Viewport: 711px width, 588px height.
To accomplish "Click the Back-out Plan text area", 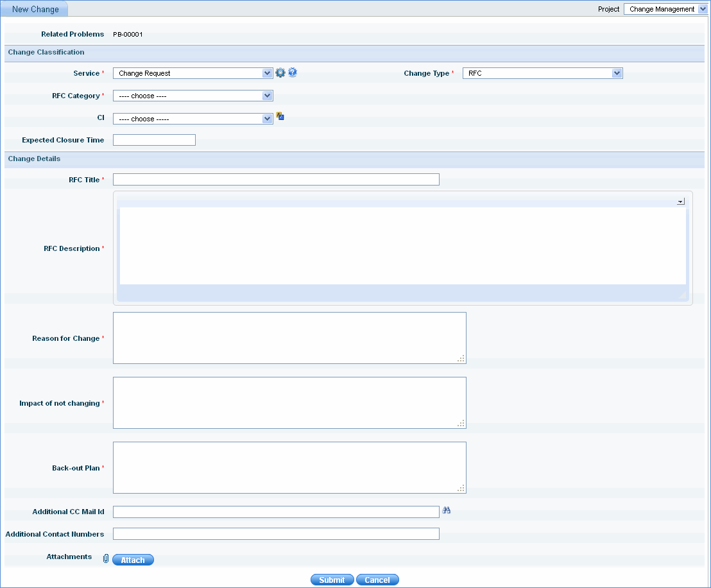I will (289, 467).
